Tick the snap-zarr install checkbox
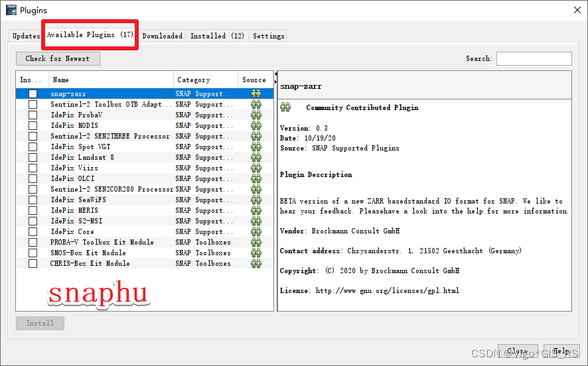 point(33,93)
